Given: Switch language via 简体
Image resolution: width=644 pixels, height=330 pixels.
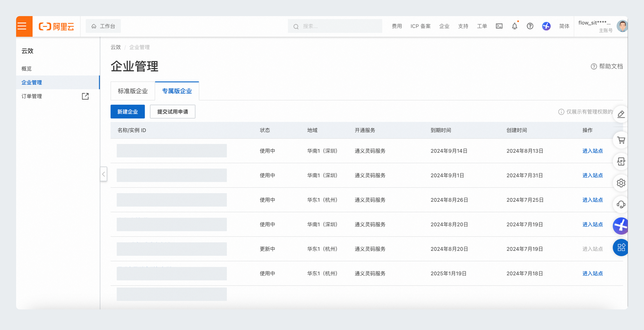Looking at the screenshot, I should [x=564, y=26].
